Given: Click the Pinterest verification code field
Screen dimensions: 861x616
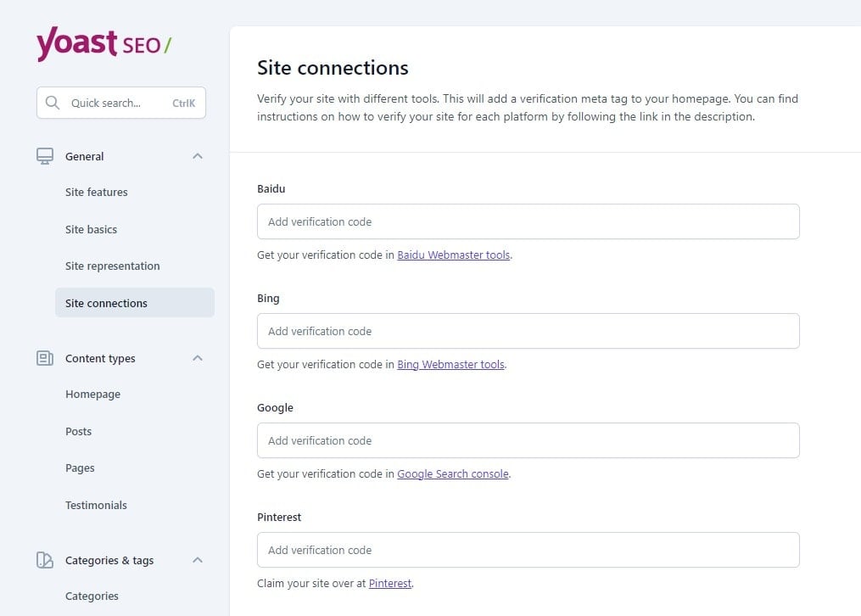Looking at the screenshot, I should pyautogui.click(x=528, y=550).
